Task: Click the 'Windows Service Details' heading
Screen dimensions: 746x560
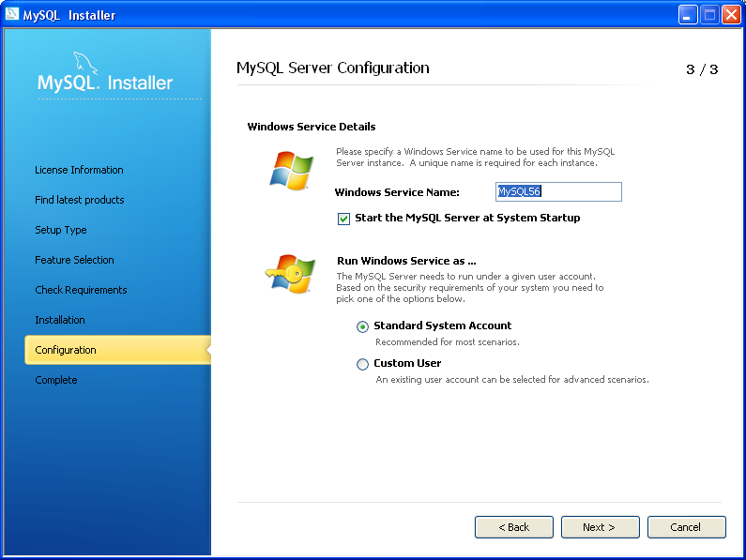Action: 312,127
